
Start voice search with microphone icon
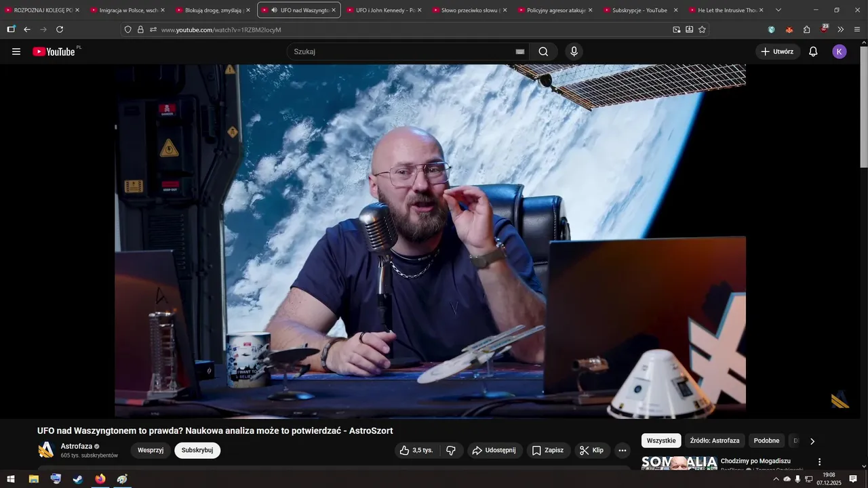[574, 52]
